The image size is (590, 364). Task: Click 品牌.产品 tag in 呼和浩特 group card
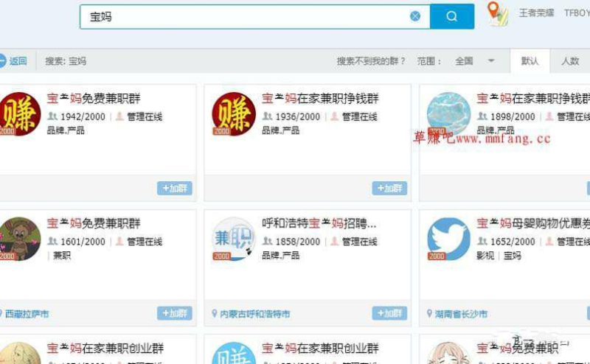281,256
